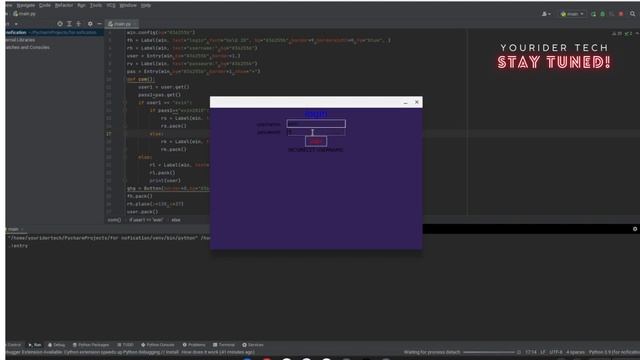This screenshot has width=640, height=360.
Task: Click the green Rerun icon
Action: (x=593, y=14)
